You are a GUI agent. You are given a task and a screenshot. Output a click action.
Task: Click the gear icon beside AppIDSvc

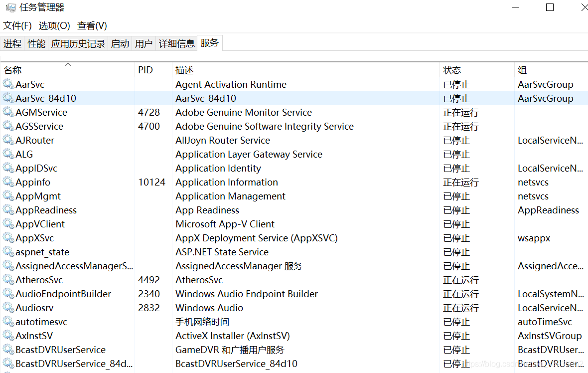click(8, 168)
